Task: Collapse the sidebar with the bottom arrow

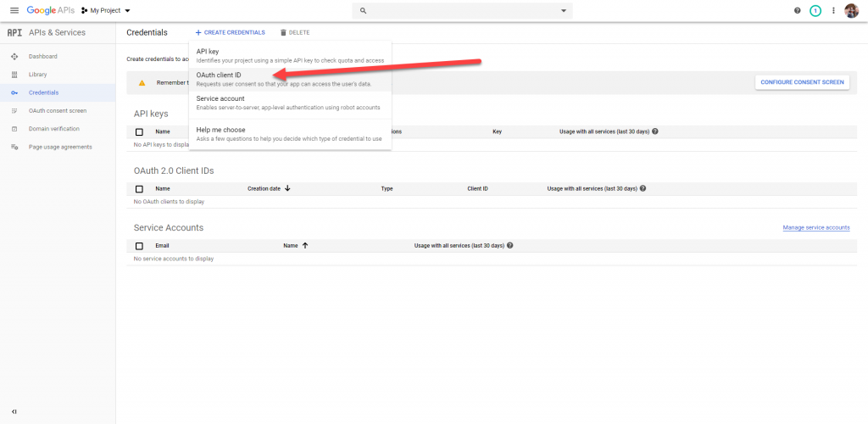Action: 14,411
